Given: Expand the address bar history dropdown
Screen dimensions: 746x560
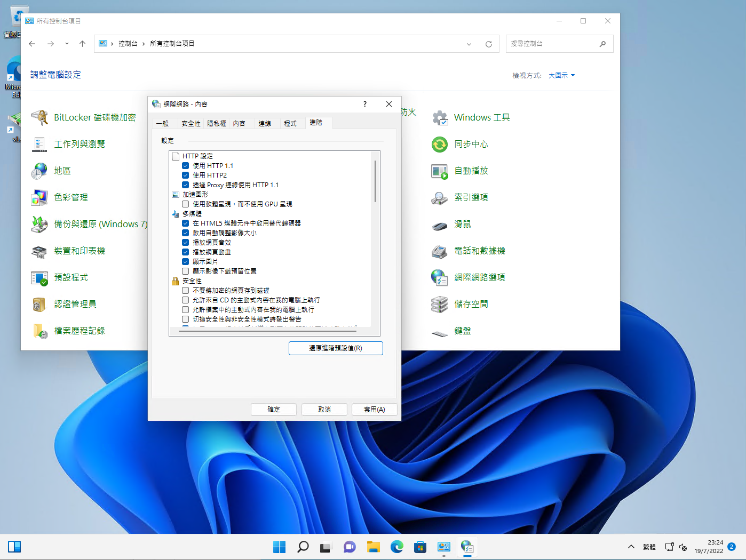Looking at the screenshot, I should [469, 44].
